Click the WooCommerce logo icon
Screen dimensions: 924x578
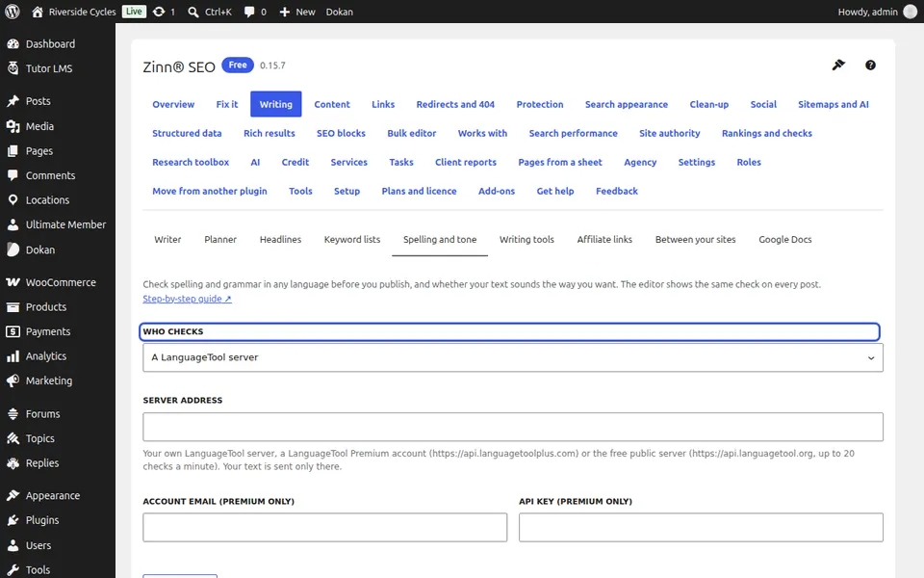[x=13, y=282]
